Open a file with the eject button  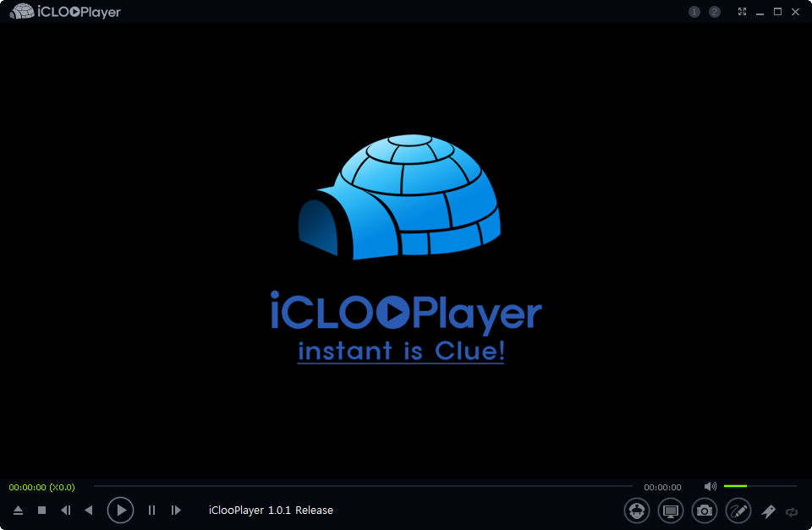18,511
